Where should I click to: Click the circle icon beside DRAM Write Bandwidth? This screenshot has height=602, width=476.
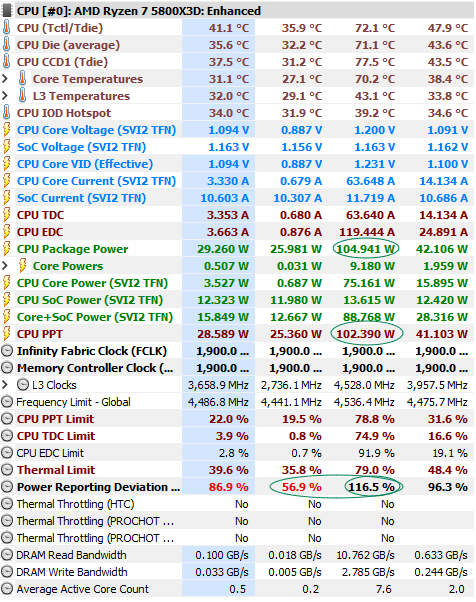[7, 572]
